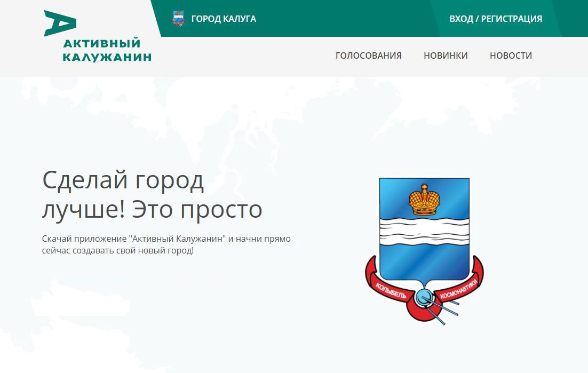
Task: Open the "Новости" page
Action: 511,55
